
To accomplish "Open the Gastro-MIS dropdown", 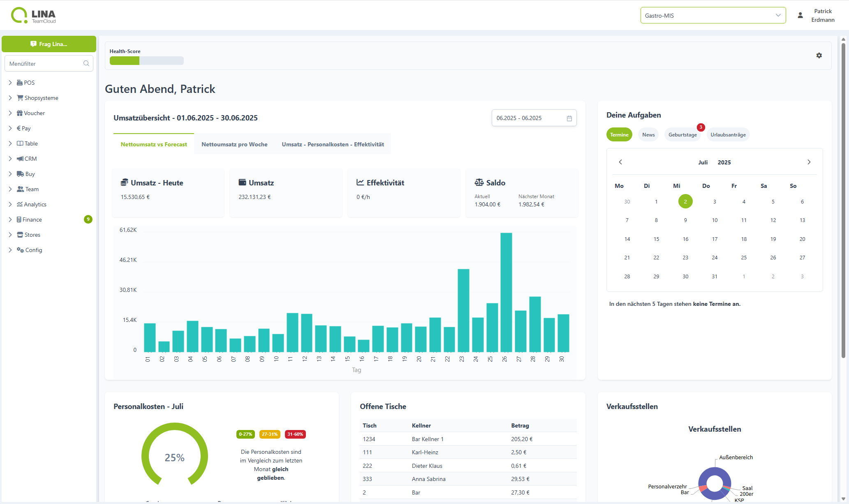I will (x=713, y=16).
